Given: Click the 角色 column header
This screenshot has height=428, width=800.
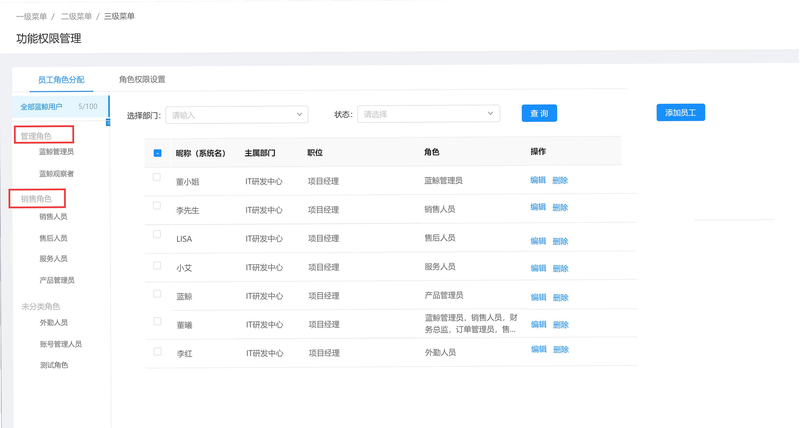Looking at the screenshot, I should pos(432,152).
